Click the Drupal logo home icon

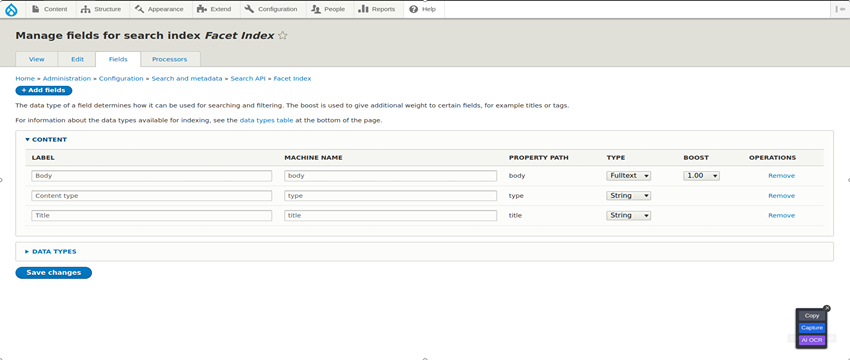coord(11,9)
